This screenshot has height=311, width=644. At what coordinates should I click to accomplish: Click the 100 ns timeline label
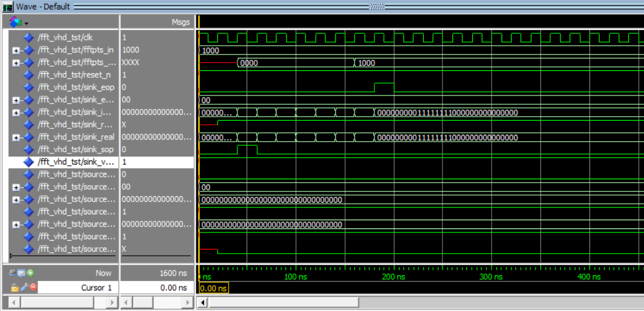tap(296, 277)
